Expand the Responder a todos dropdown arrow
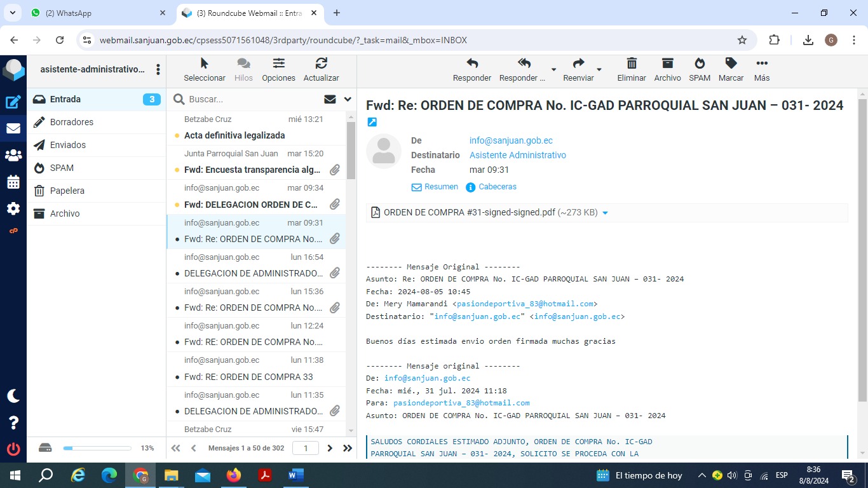This screenshot has height=488, width=868. [x=553, y=70]
